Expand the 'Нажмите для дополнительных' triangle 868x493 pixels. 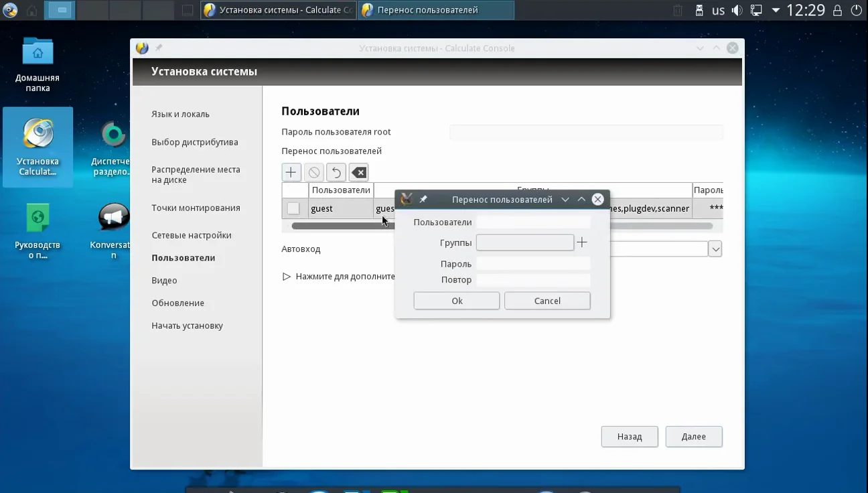287,277
